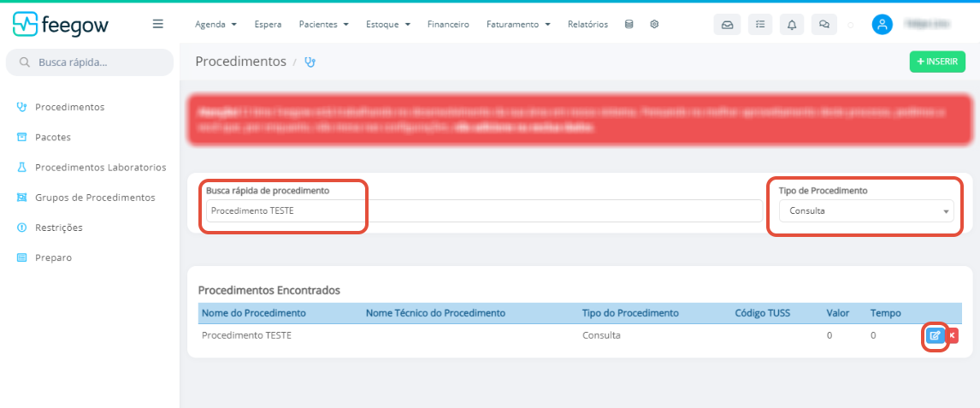Open the Pacientes dropdown menu
Viewport: 980px width, 408px height.
click(323, 24)
